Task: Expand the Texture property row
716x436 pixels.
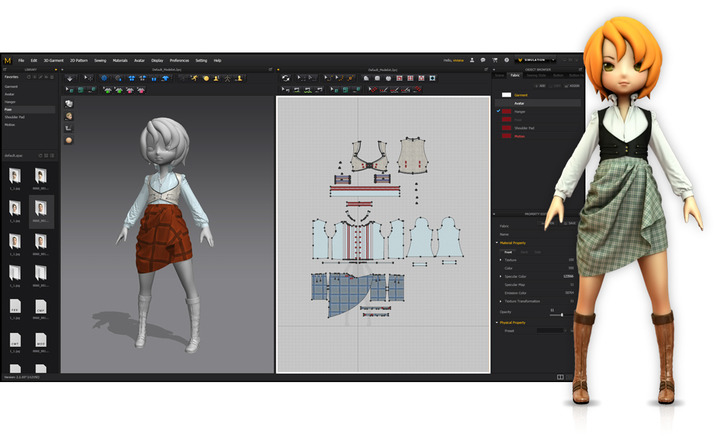Action: pyautogui.click(x=501, y=259)
